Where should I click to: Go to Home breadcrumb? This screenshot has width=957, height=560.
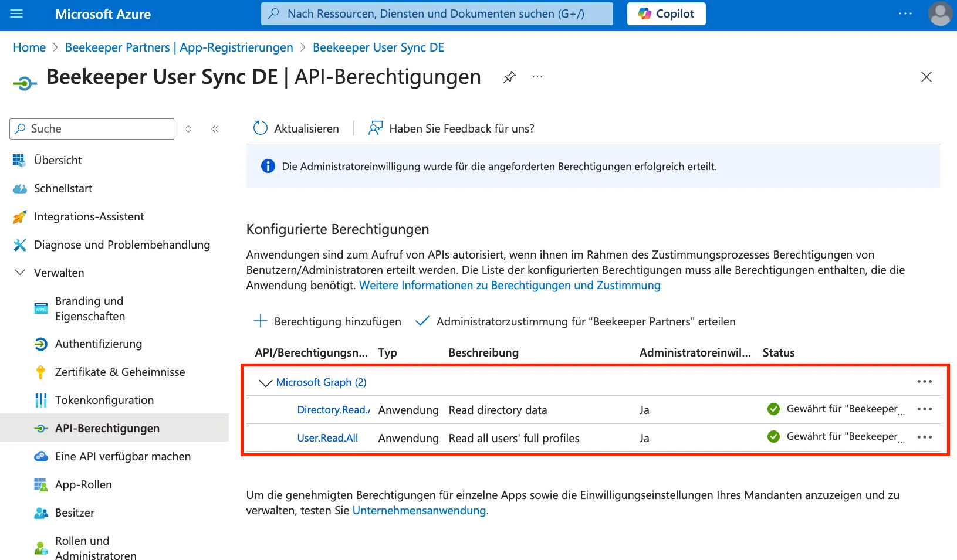click(29, 47)
